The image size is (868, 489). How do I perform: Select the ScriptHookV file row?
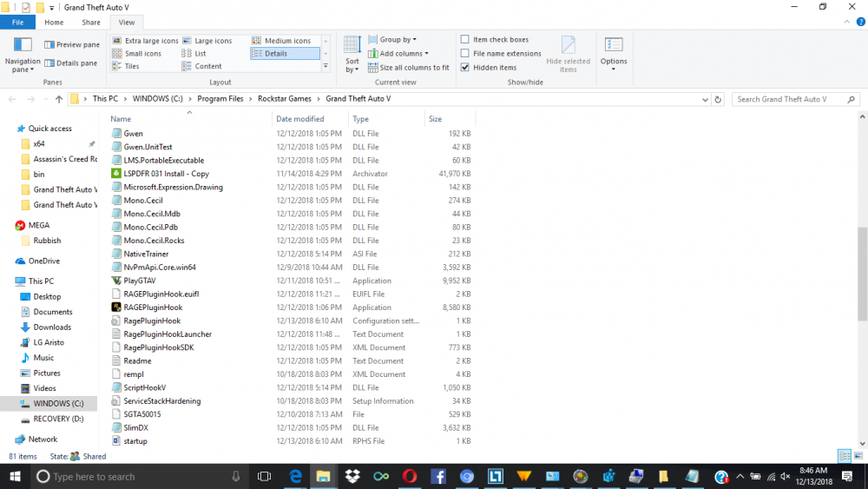291,387
